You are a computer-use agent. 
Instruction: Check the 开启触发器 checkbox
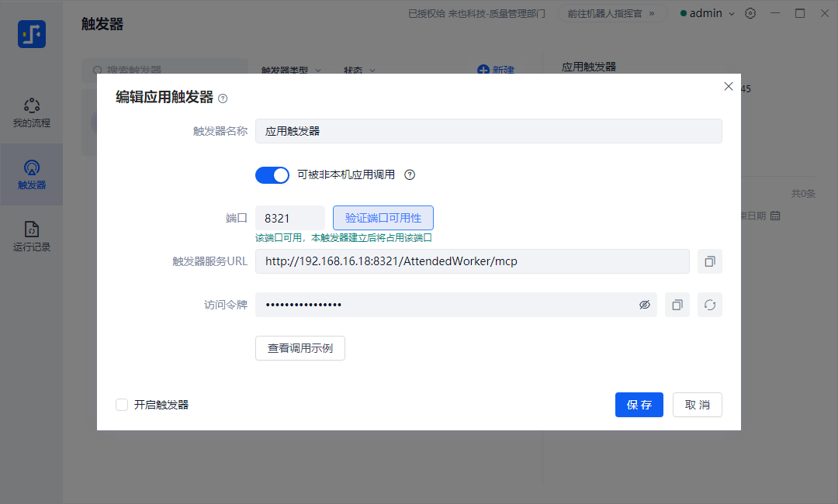coord(121,404)
